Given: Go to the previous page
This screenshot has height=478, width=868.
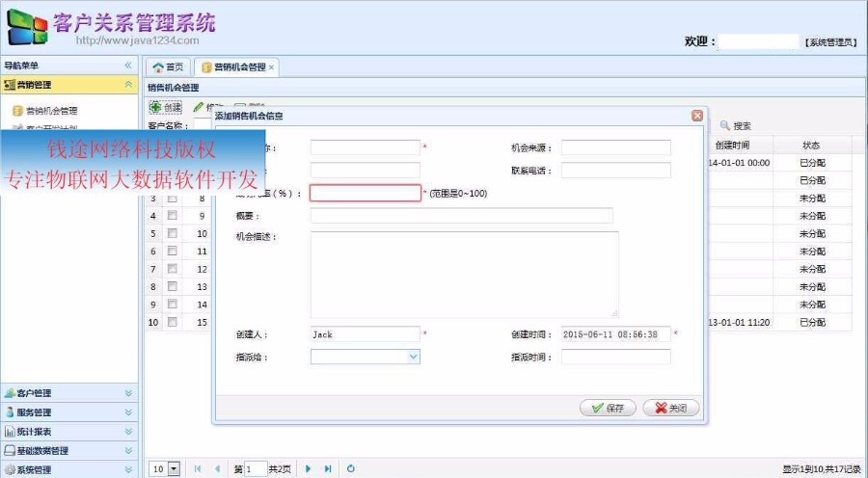Looking at the screenshot, I should (217, 468).
